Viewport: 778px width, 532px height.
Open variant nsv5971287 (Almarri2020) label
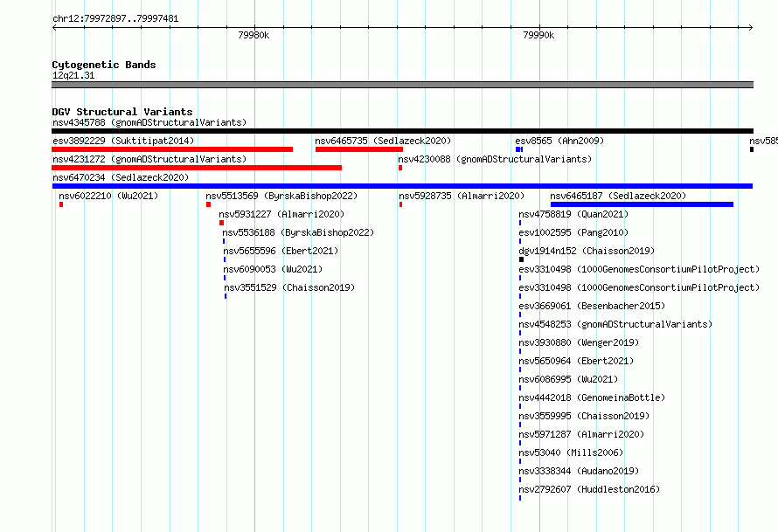tap(581, 434)
